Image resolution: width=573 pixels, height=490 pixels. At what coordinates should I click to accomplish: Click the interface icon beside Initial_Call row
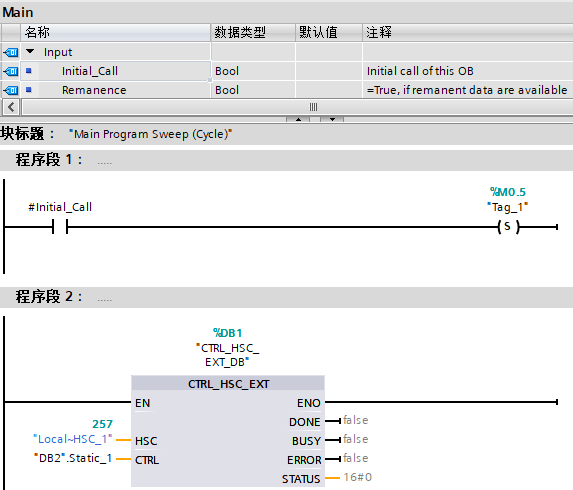coord(11,71)
